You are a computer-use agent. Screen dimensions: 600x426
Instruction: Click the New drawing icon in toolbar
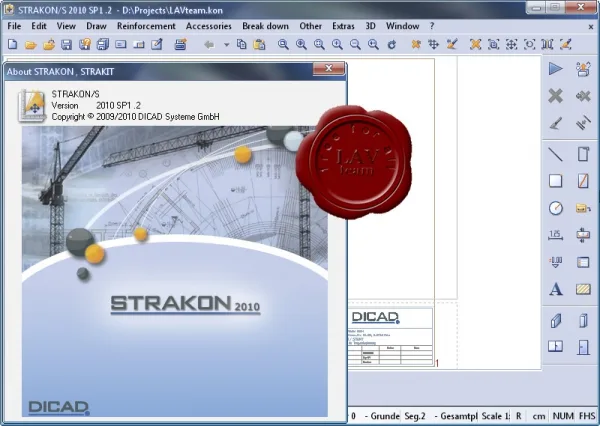click(13, 44)
